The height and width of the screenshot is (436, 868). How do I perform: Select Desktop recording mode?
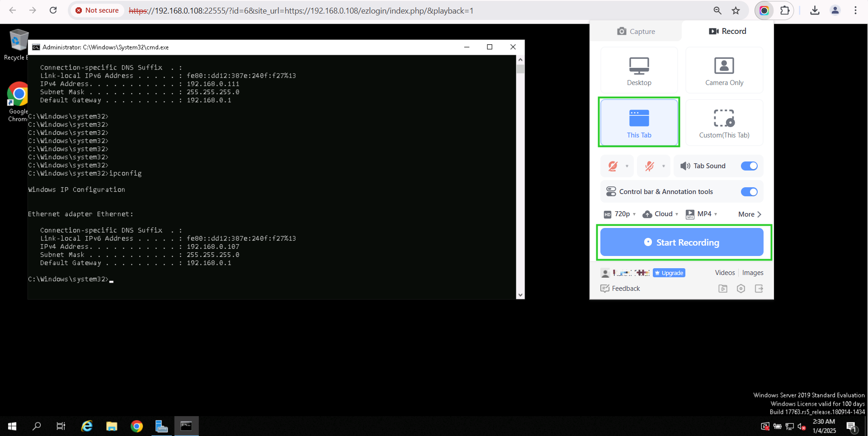tap(639, 71)
